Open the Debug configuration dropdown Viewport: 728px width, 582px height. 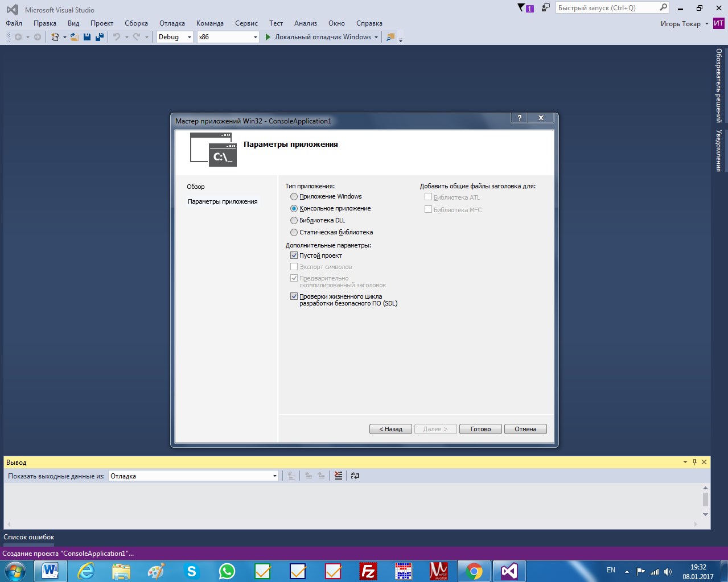pyautogui.click(x=175, y=37)
